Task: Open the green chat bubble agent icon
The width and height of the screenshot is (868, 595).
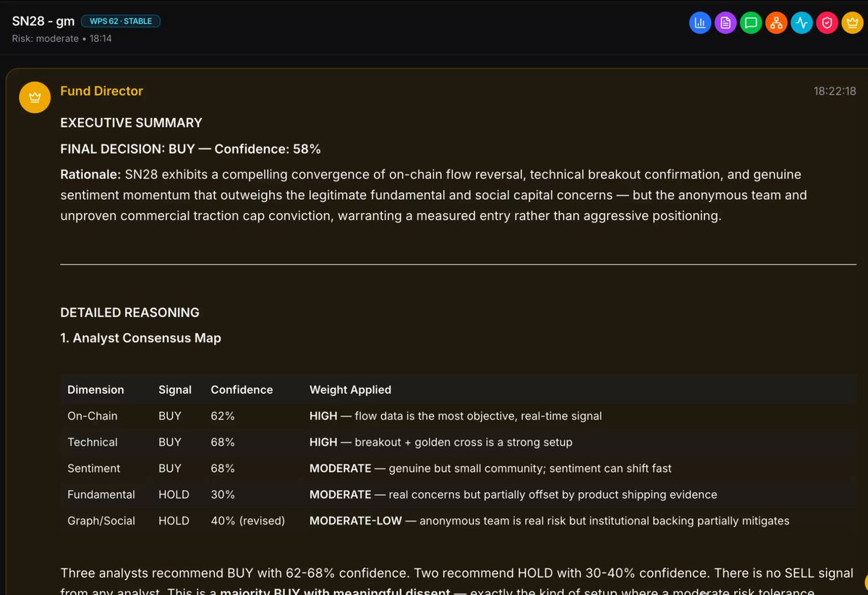Action: coord(751,23)
